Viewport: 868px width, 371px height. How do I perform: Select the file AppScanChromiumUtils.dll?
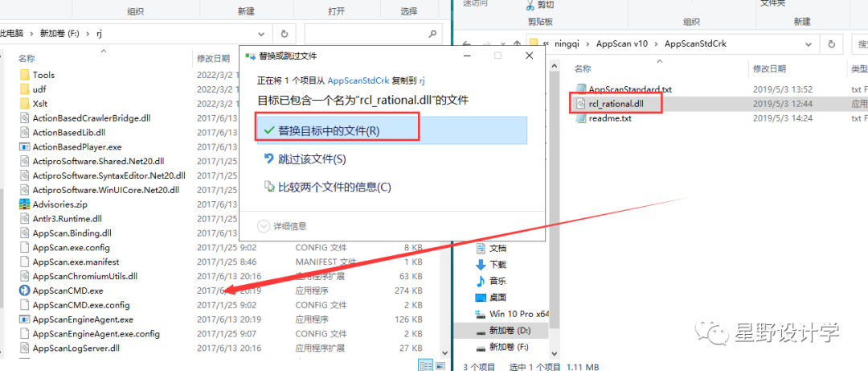click(84, 276)
